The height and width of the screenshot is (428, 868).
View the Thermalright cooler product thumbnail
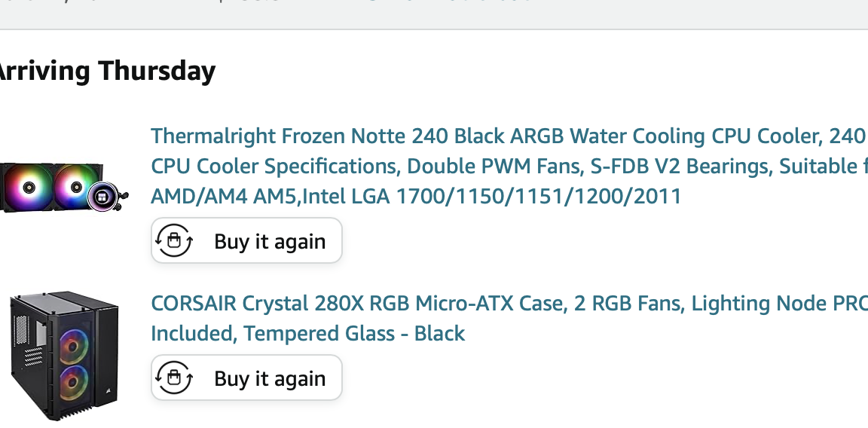coord(63,187)
